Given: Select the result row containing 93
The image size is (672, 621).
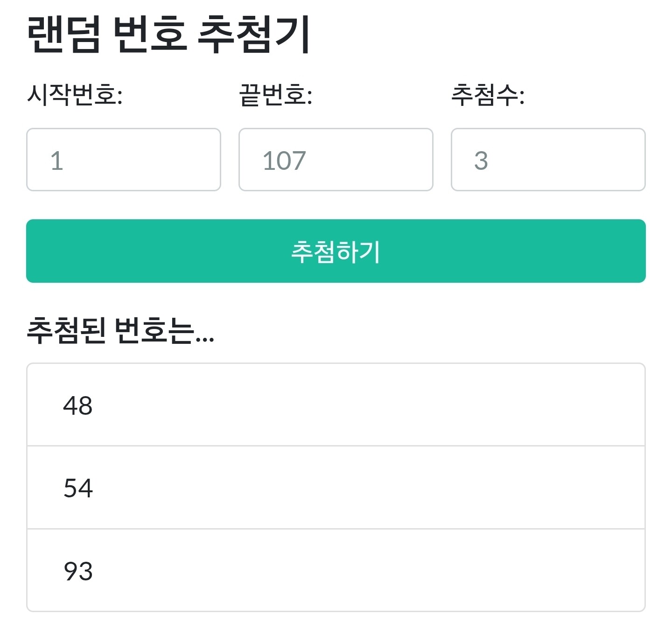Looking at the screenshot, I should tap(336, 570).
